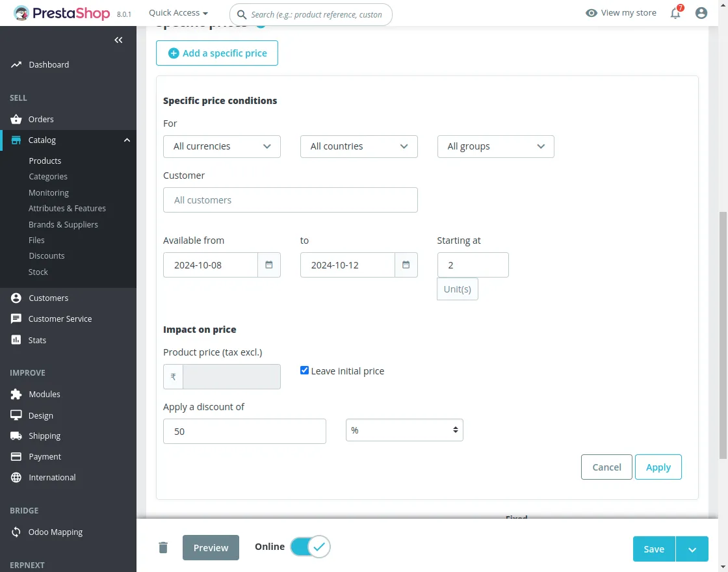Image resolution: width=728 pixels, height=572 pixels.
Task: Click the PrestaShop logo
Action: tap(62, 13)
